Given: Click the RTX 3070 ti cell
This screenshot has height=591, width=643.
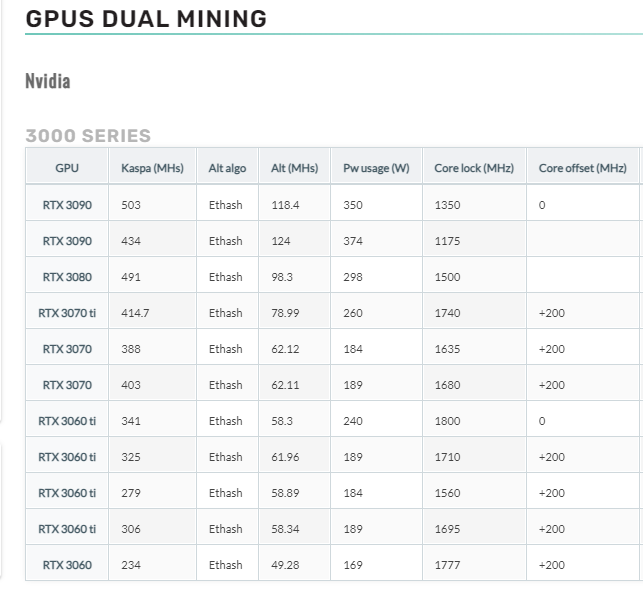Looking at the screenshot, I should (66, 313).
